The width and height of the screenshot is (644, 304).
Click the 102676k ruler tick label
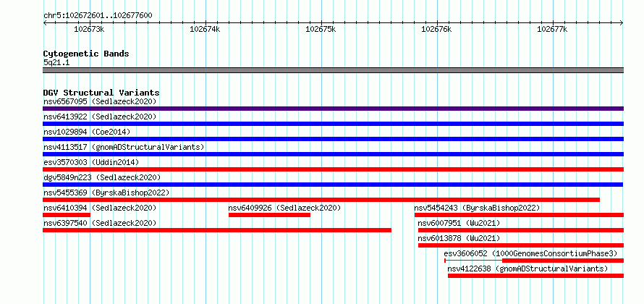point(436,29)
